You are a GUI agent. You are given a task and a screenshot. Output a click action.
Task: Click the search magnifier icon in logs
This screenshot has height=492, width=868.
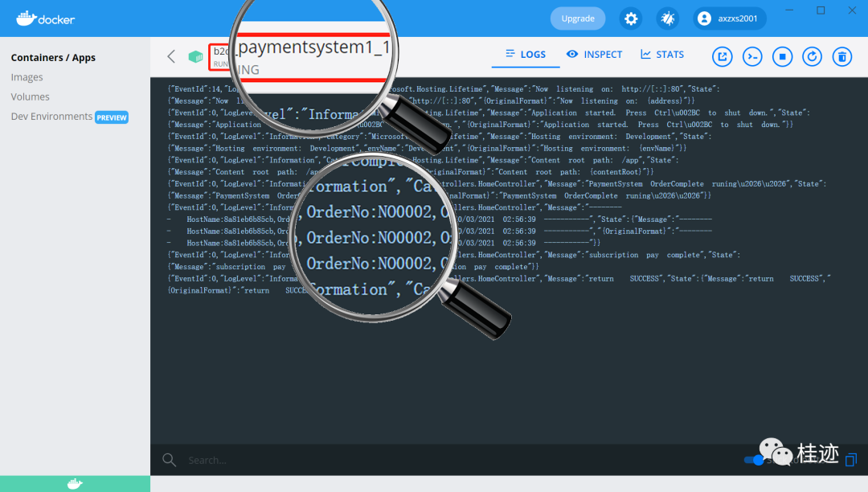pos(170,460)
